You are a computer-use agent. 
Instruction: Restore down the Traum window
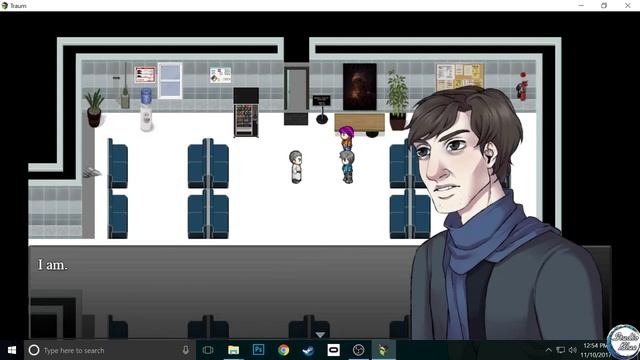click(x=604, y=6)
